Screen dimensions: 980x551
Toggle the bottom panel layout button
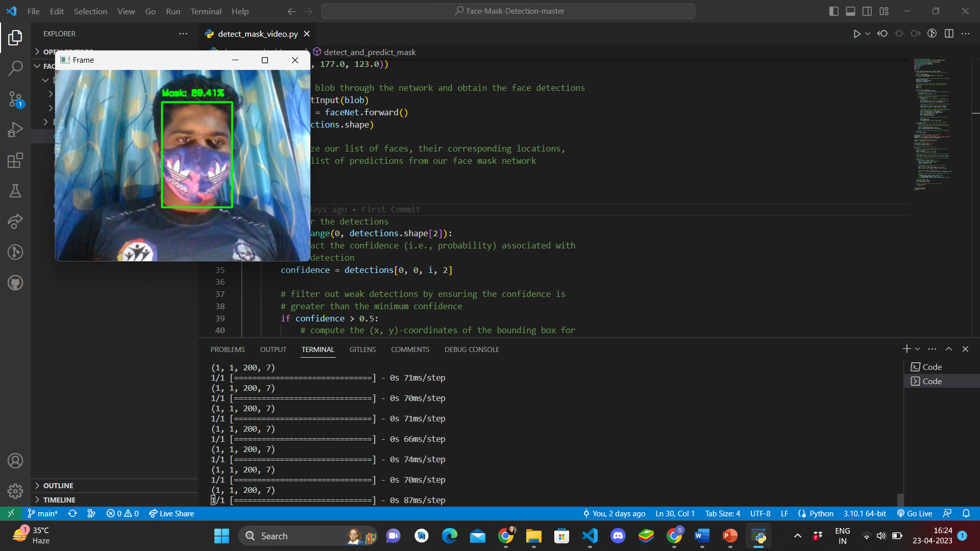850,11
